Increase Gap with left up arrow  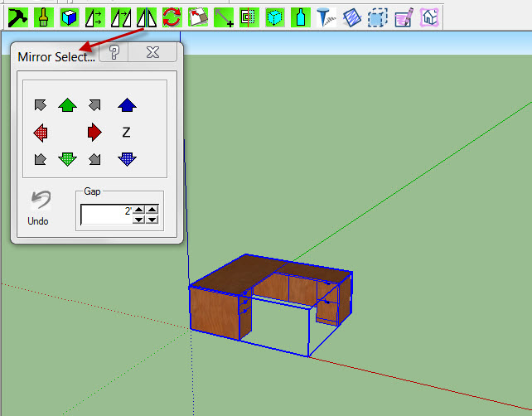tap(138, 210)
